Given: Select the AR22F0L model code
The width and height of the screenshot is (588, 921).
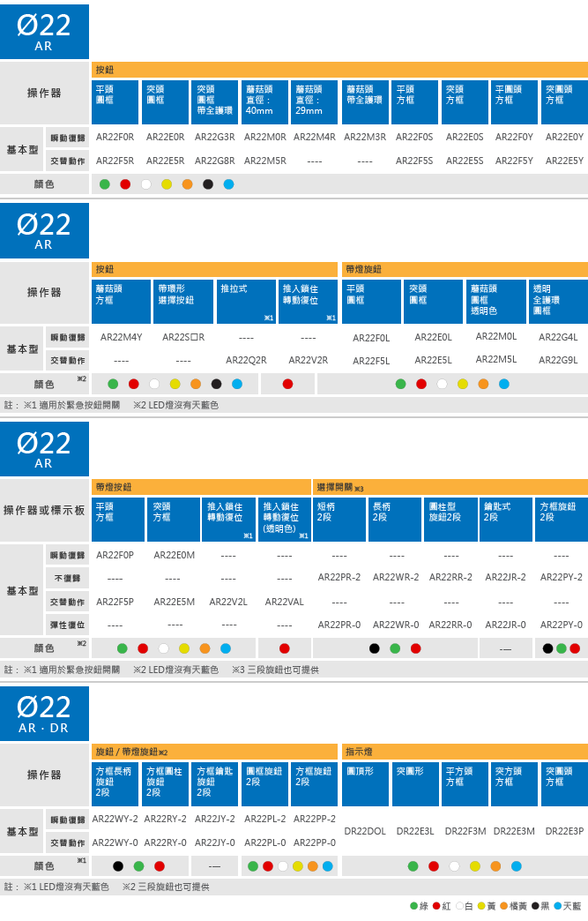Looking at the screenshot, I should pyautogui.click(x=371, y=338).
